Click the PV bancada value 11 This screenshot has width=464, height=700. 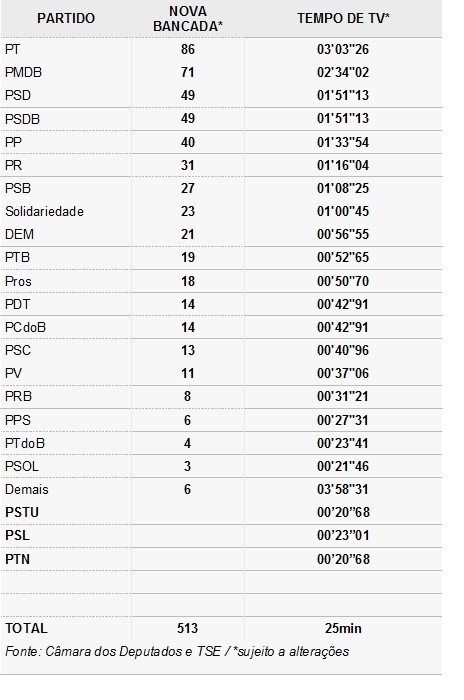pos(188,373)
